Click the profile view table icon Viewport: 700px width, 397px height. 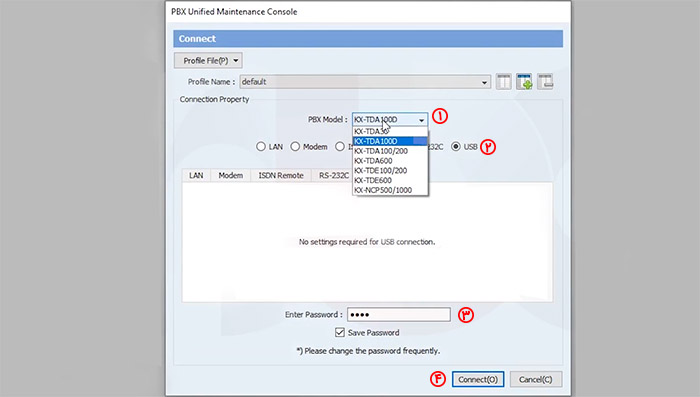[x=503, y=82]
